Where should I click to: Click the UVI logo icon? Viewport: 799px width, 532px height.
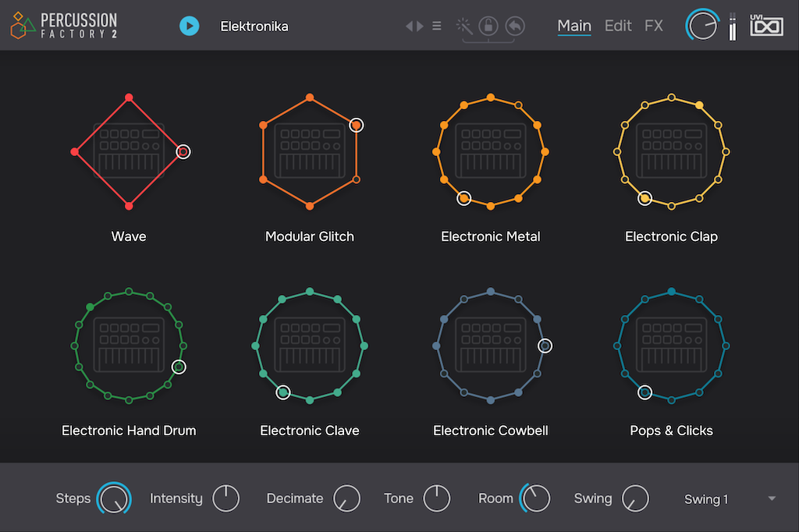point(766,25)
